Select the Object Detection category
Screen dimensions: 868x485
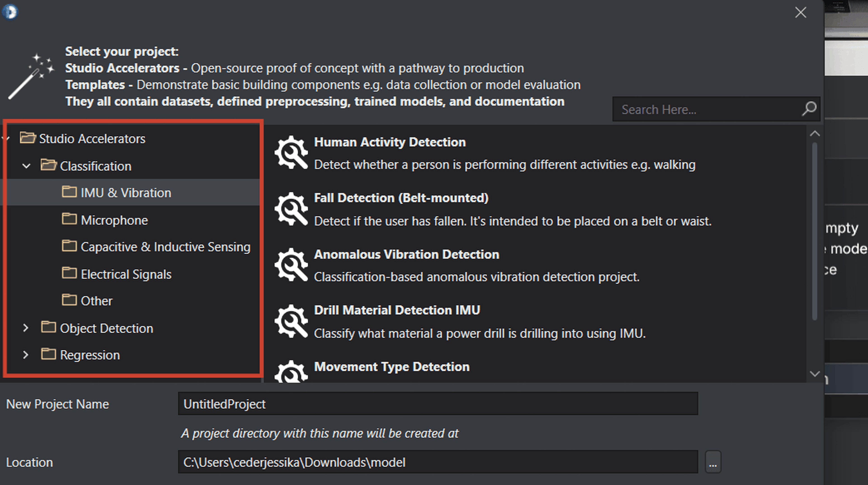106,328
